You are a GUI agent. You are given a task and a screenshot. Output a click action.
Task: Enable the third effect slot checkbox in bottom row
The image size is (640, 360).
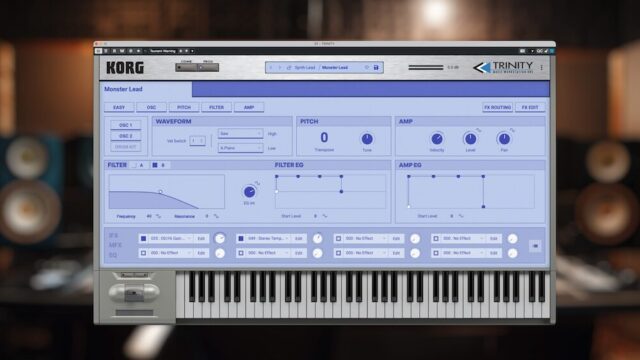coord(338,253)
